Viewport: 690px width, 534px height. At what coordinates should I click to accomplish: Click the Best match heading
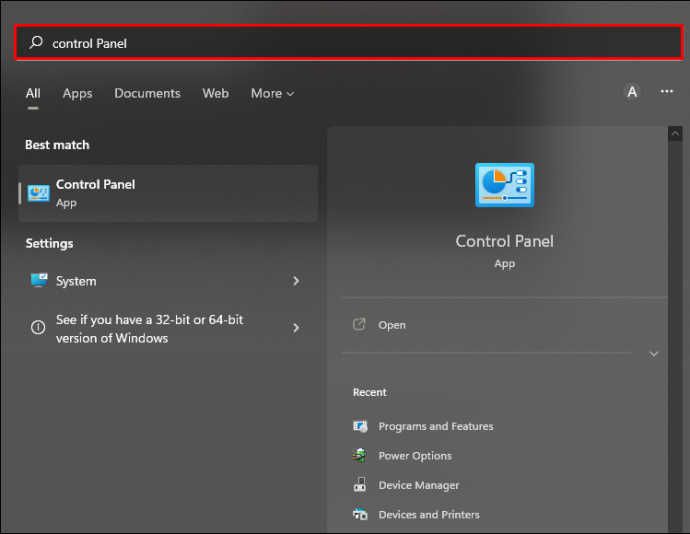click(57, 145)
